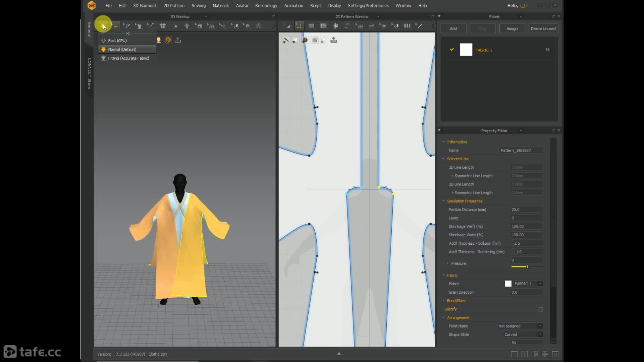Open the Retopology menu

(266, 6)
